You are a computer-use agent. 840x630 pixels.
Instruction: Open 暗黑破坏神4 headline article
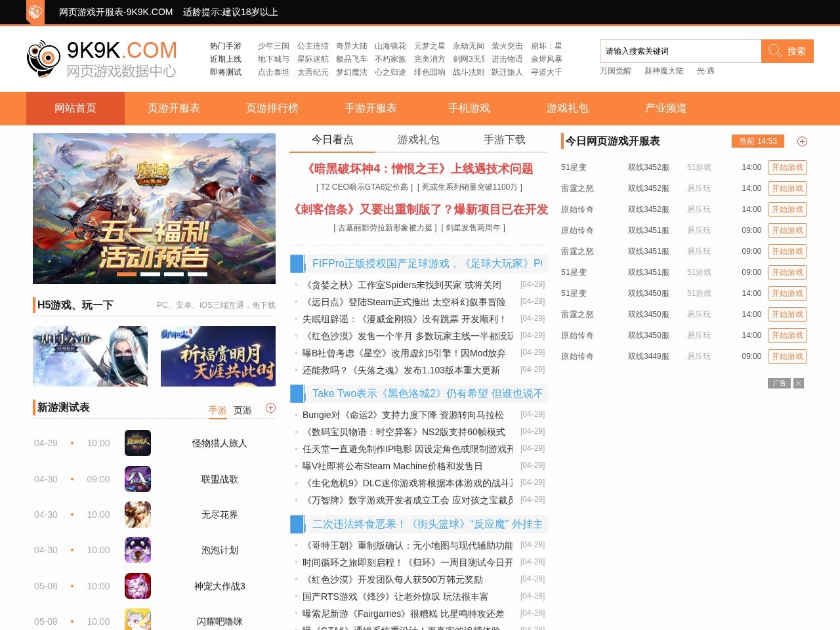point(419,169)
